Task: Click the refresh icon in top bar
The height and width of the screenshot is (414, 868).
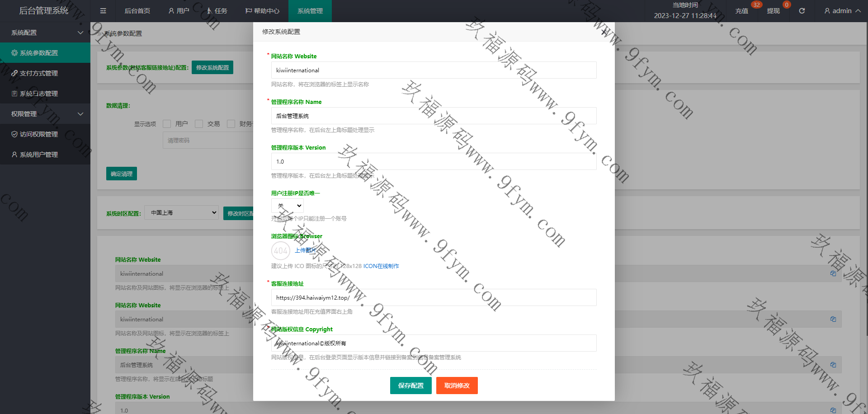Action: point(802,11)
